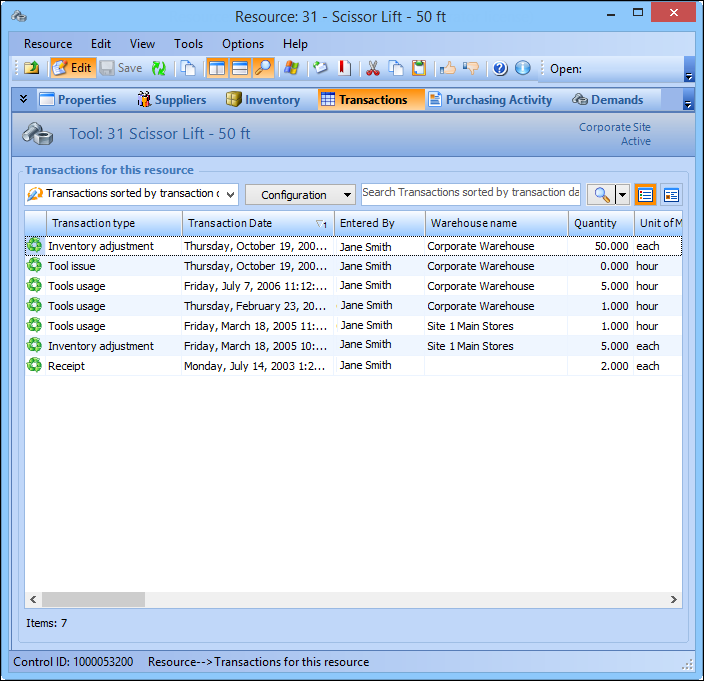Open help with the question mark icon

coord(500,68)
